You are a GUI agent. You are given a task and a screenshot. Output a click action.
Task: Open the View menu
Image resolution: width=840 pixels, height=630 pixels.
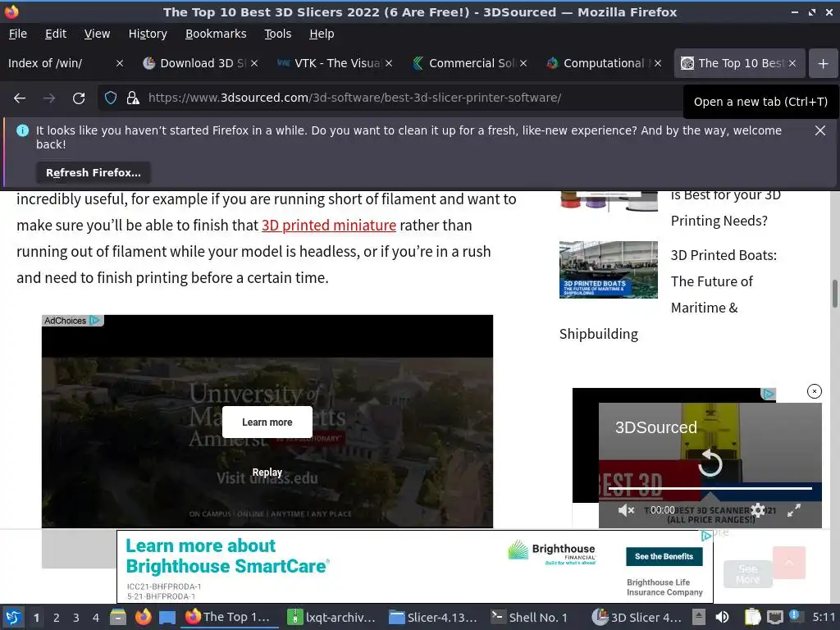(x=97, y=34)
